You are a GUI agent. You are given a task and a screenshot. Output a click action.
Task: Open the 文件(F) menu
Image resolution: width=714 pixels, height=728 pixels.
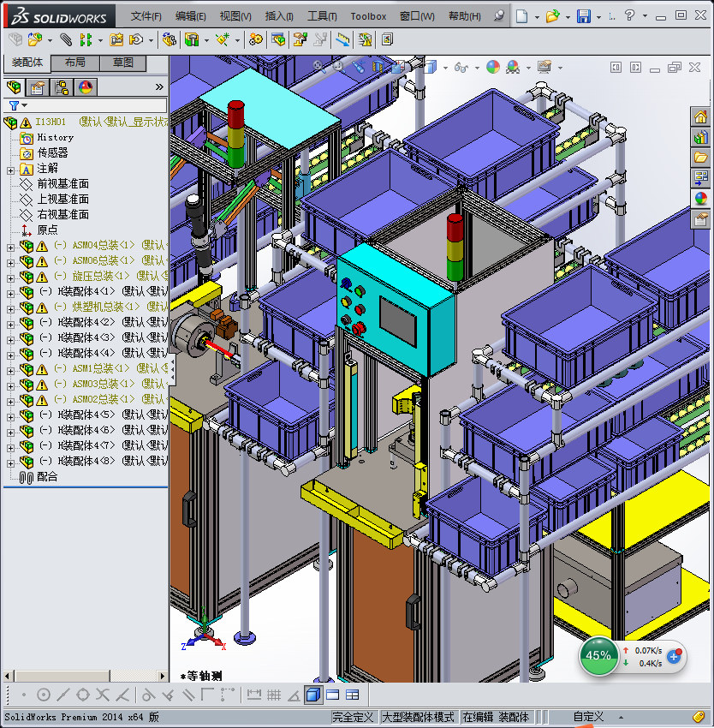tap(146, 16)
